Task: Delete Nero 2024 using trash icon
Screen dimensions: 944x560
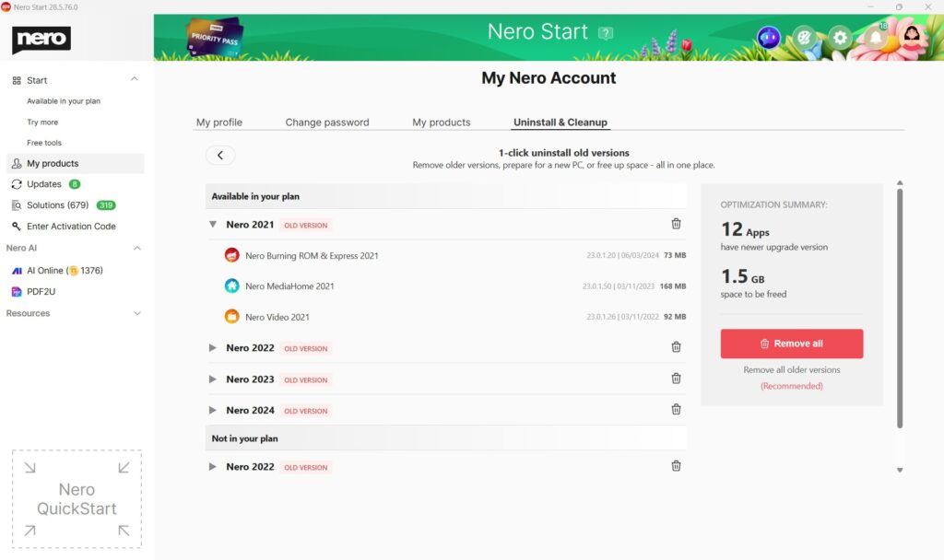Action: tap(676, 410)
